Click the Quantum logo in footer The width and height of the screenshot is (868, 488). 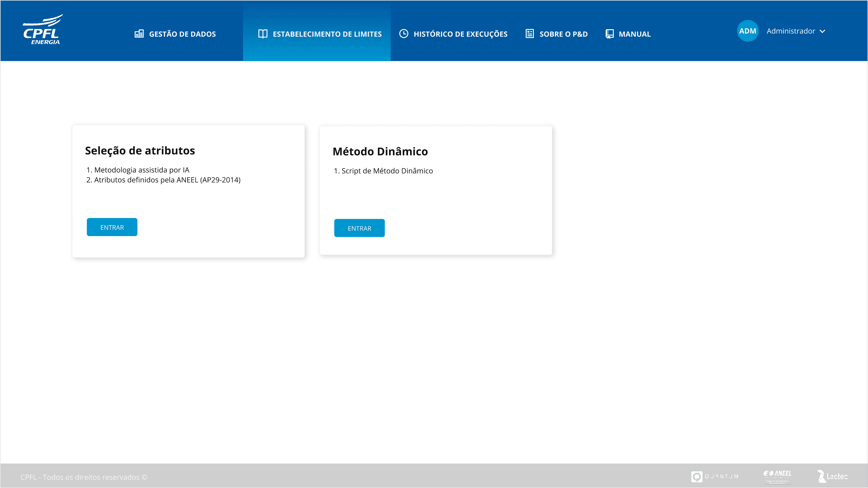[715, 477]
